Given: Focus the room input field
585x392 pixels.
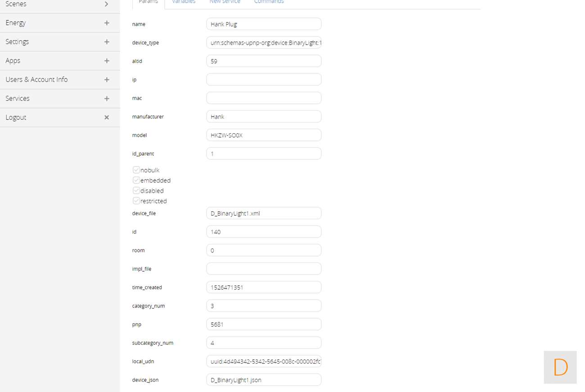Looking at the screenshot, I should pos(264,250).
